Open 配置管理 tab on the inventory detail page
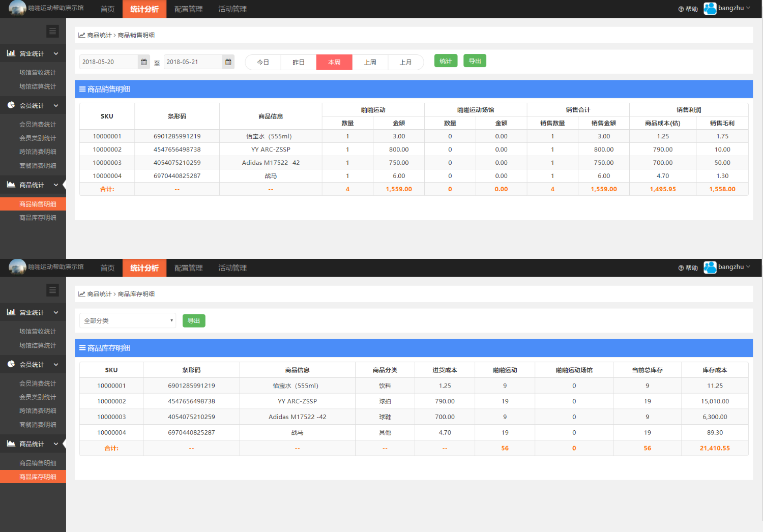Viewport: 763px width, 532px height. click(188, 268)
